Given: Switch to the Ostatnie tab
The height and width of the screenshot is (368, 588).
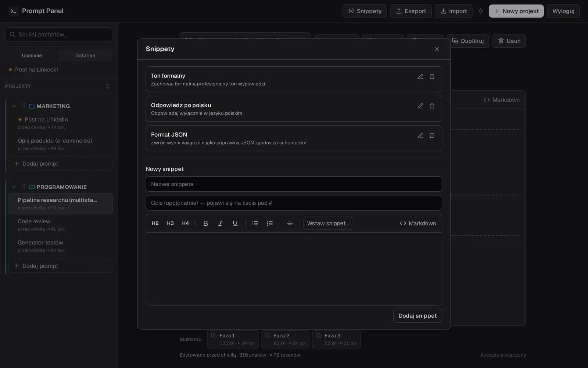Looking at the screenshot, I should pos(85,56).
